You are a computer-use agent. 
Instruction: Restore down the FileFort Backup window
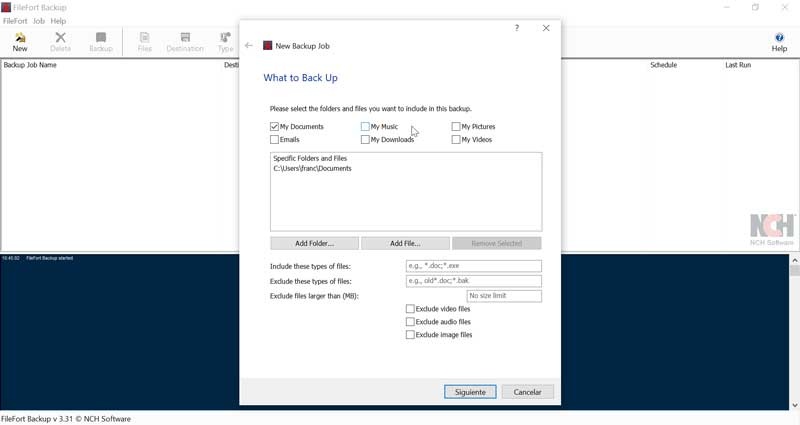[756, 7]
